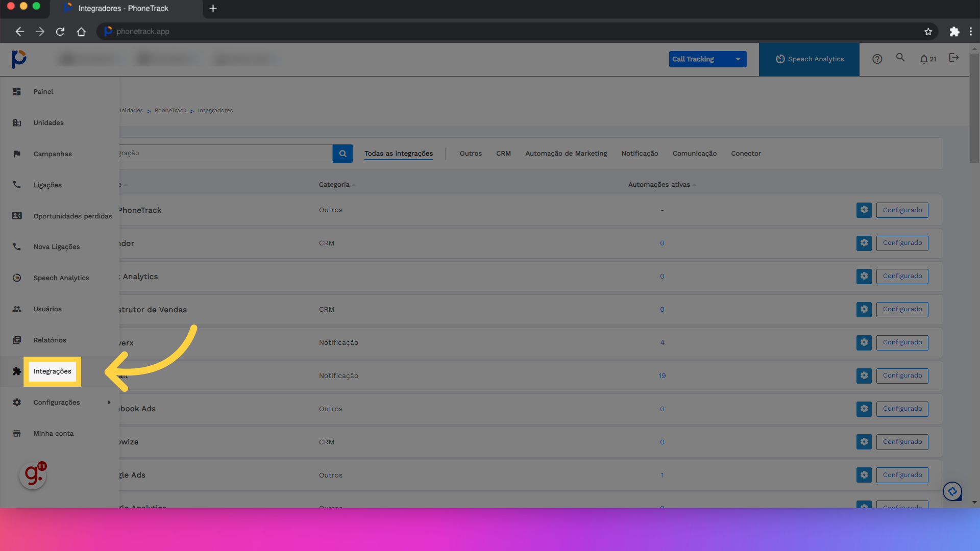Click the header search magnifier icon
This screenshot has width=980, height=551.
click(x=900, y=58)
